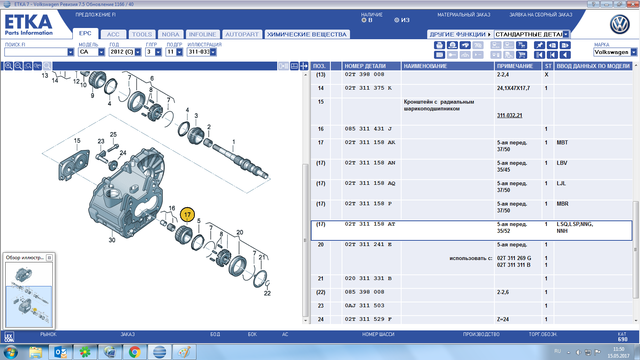Screen dimensions: 640x360
Task: Click the zoom-out magnifier above the illustration
Action: (18, 66)
